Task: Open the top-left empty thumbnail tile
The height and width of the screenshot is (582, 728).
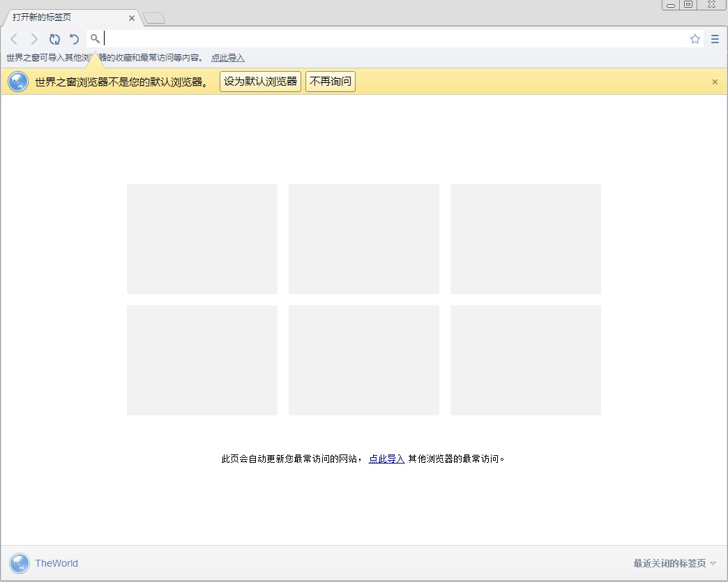Action: (x=202, y=239)
